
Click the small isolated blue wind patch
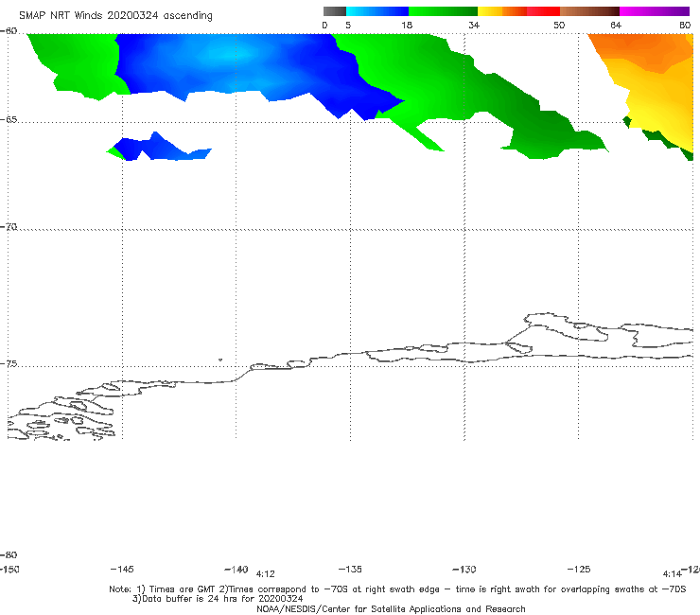coord(159,148)
